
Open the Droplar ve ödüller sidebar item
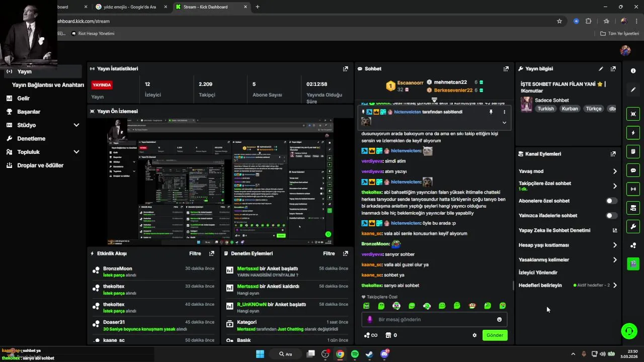pyautogui.click(x=41, y=165)
